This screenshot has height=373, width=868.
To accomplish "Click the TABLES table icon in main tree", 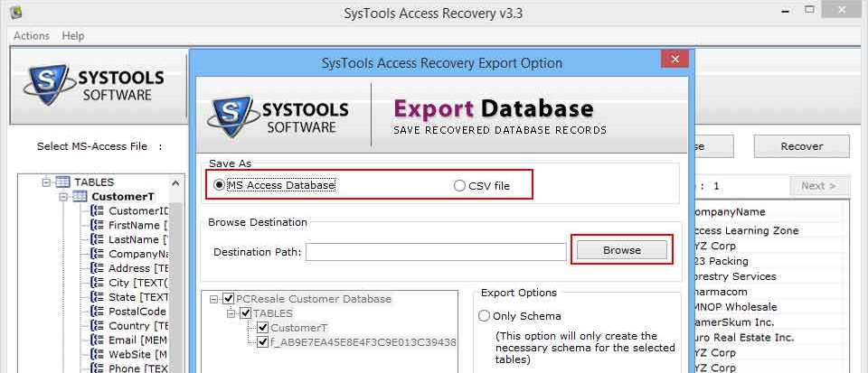I will coord(62,182).
